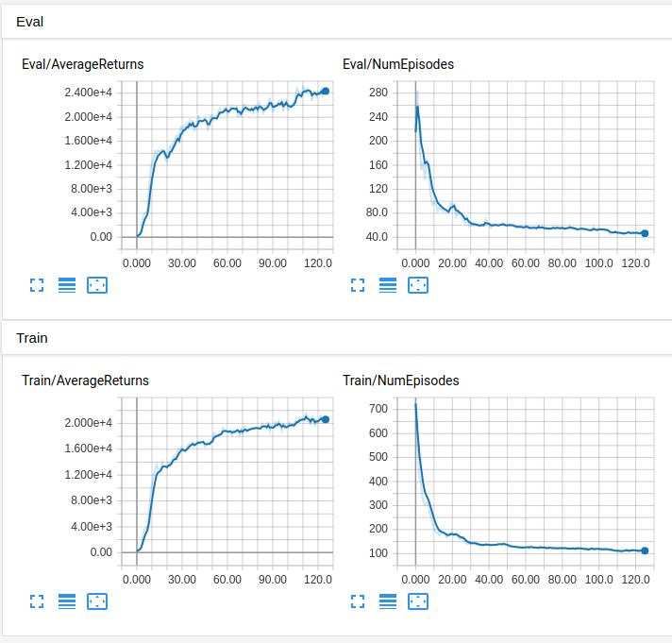The width and height of the screenshot is (672, 643).
Task: Expand Eval/AverageReturns chart to full size
Action: (x=37, y=285)
